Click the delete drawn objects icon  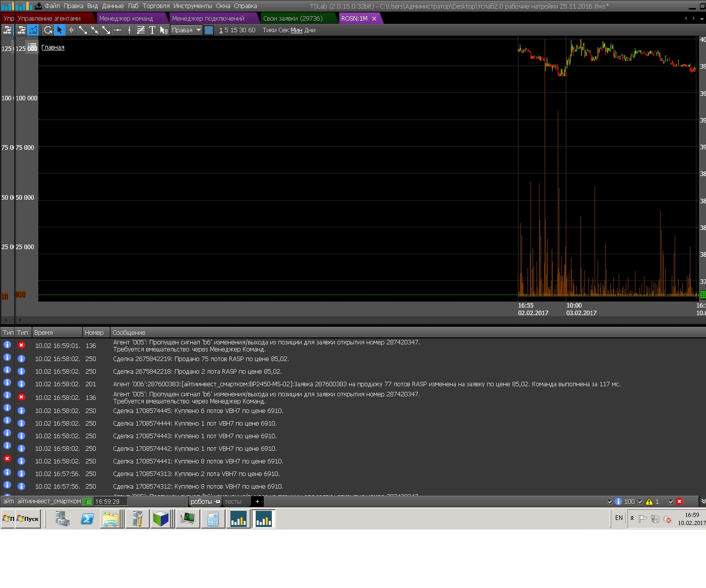164,30
